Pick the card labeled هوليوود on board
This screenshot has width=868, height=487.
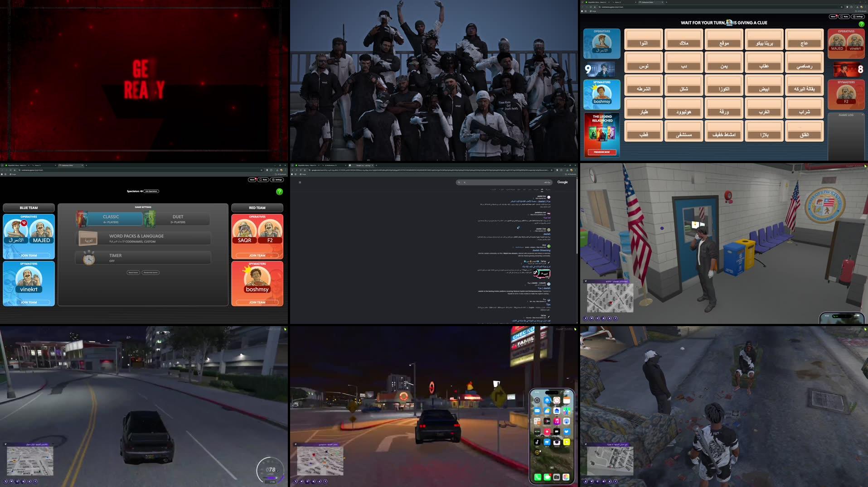[x=684, y=108]
